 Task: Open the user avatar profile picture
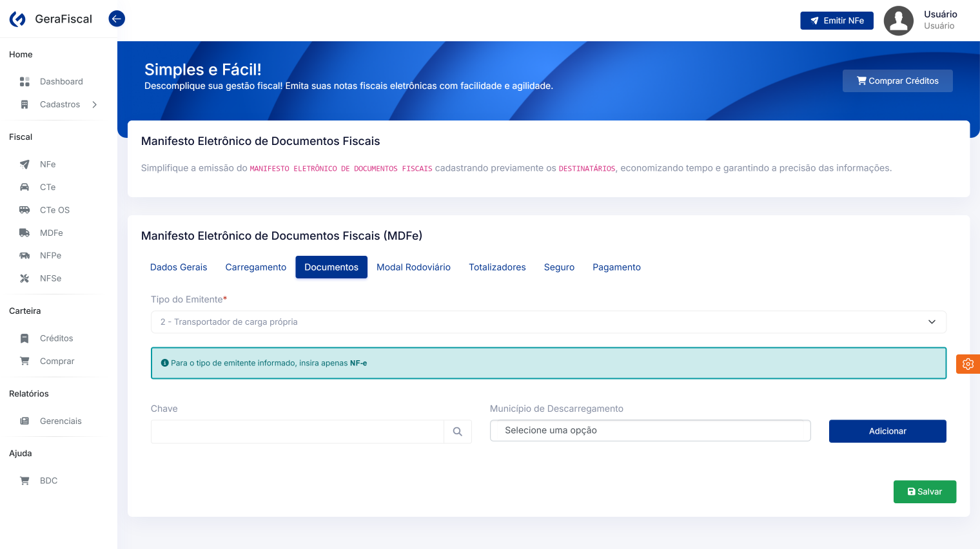(x=898, y=21)
